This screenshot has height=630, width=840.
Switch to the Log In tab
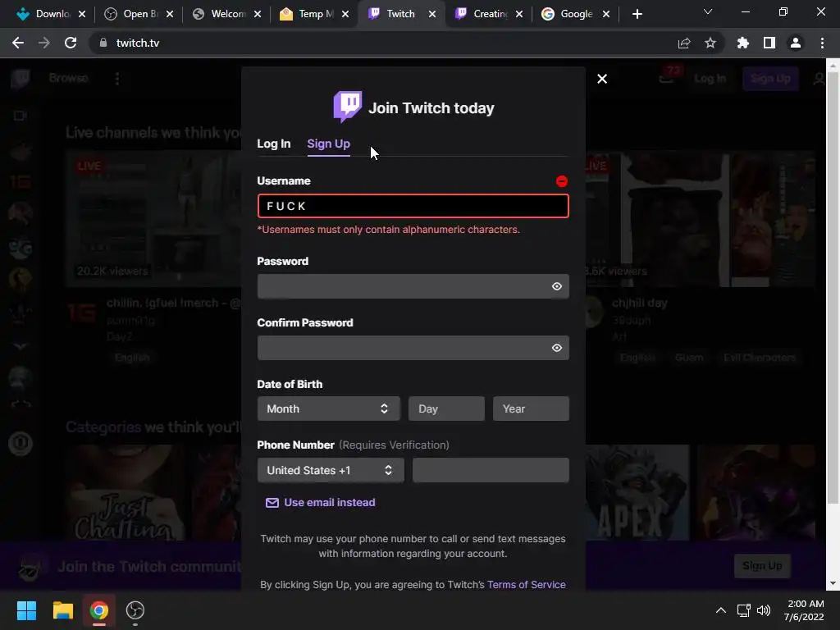pyautogui.click(x=274, y=144)
